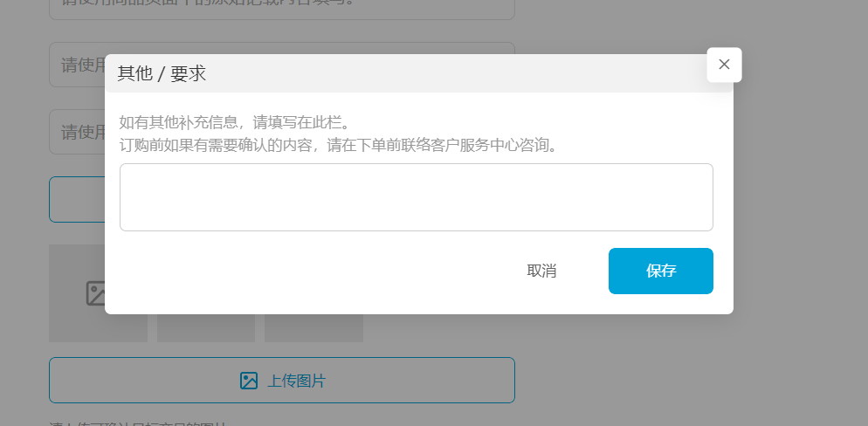The height and width of the screenshot is (426, 868).
Task: Close the 其他 / 要求 dialog with X
Action: [x=724, y=65]
